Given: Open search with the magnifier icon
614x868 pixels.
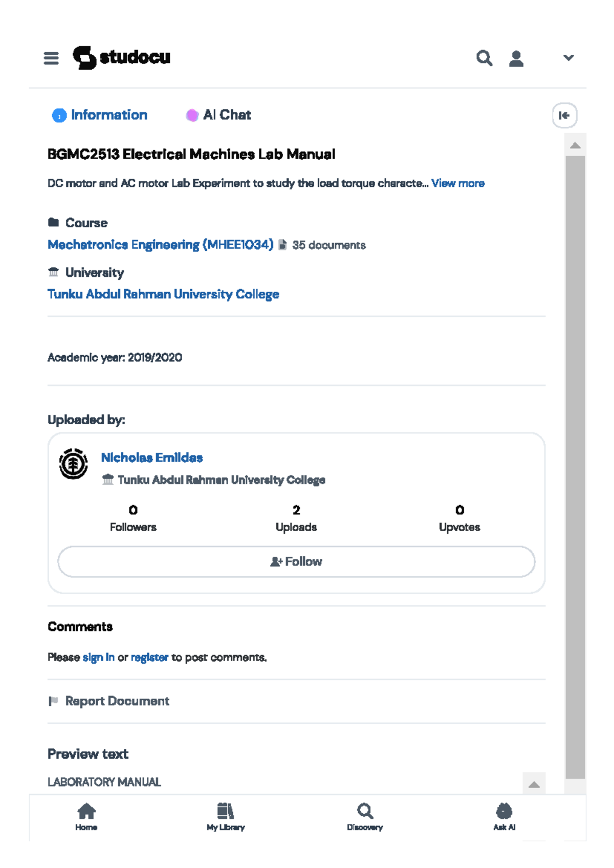Looking at the screenshot, I should pos(484,58).
